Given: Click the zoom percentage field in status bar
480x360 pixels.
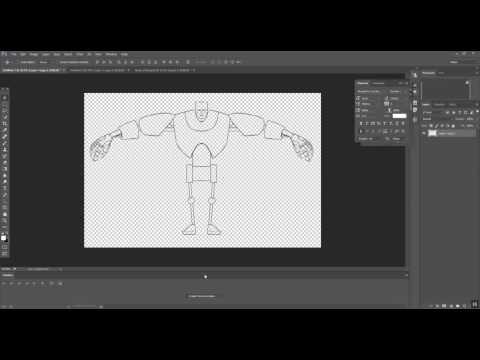Looking at the screenshot, I should [6, 269].
